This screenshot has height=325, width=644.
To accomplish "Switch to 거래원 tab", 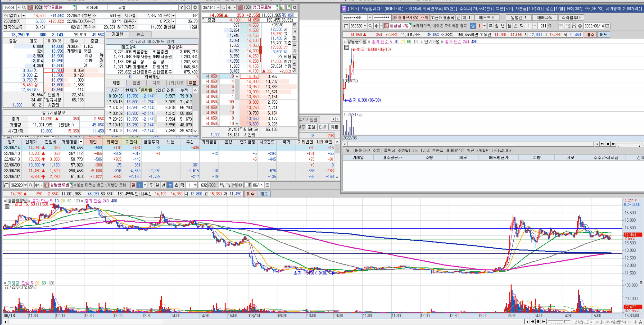I will pyautogui.click(x=117, y=34).
